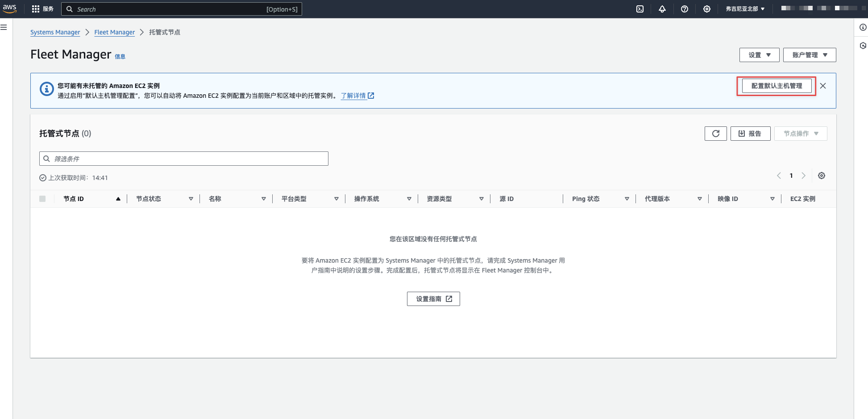Open the 节点操作 dropdown
Viewport: 868px width, 419px height.
click(x=801, y=134)
